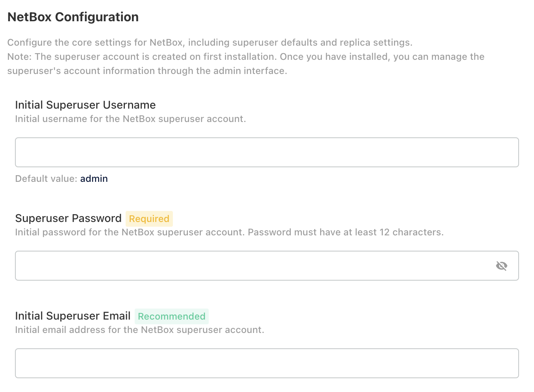The image size is (534, 392).
Task: Click the username field description text
Action: (x=130, y=118)
